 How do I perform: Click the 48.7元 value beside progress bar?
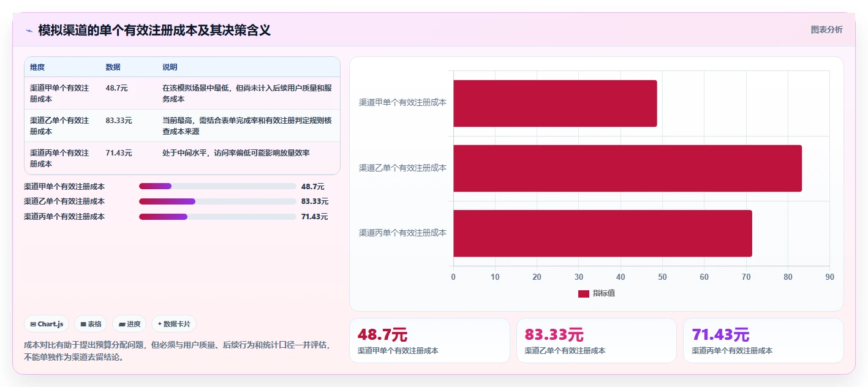click(312, 186)
